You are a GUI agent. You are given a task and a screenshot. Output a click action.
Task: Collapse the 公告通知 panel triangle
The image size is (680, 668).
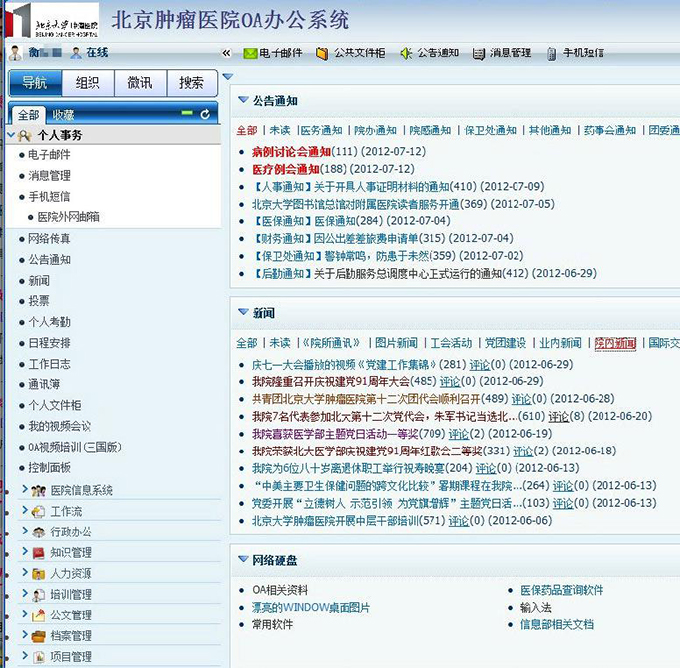243,100
